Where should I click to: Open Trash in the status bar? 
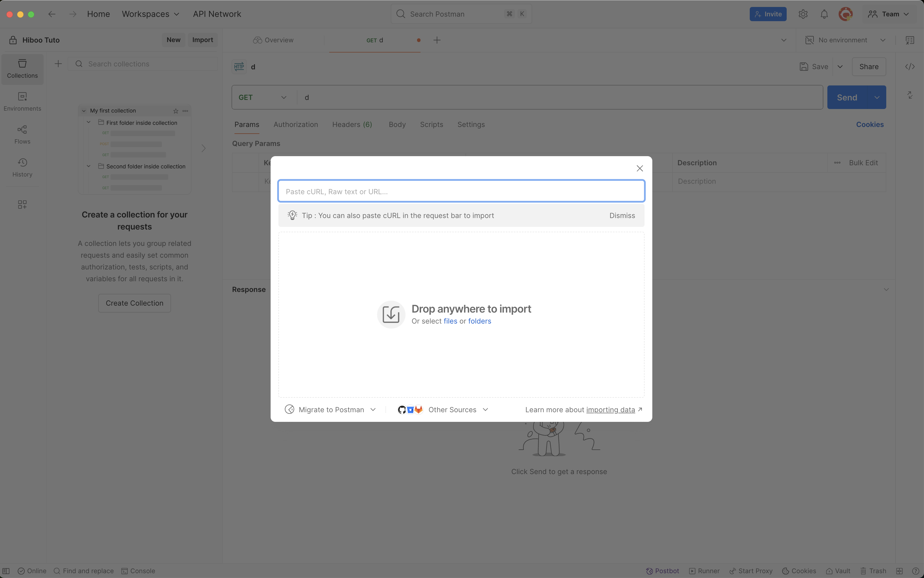click(x=873, y=571)
